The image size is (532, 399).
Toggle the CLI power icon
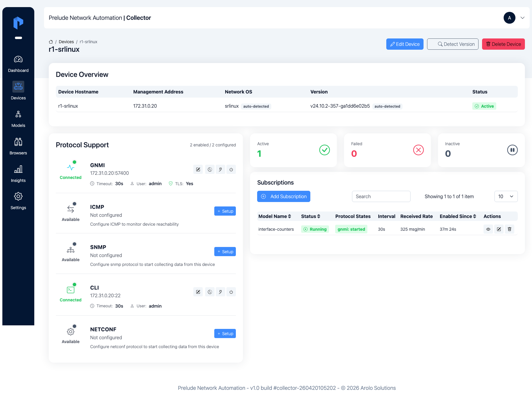click(x=231, y=292)
